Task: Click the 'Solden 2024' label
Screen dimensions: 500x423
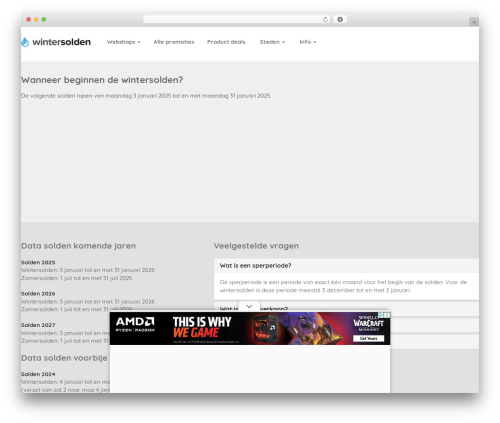Action: (38, 374)
